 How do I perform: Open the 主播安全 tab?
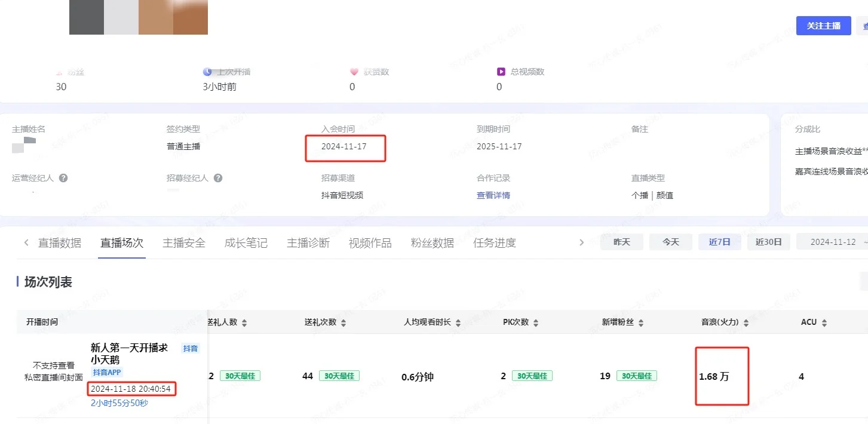184,243
